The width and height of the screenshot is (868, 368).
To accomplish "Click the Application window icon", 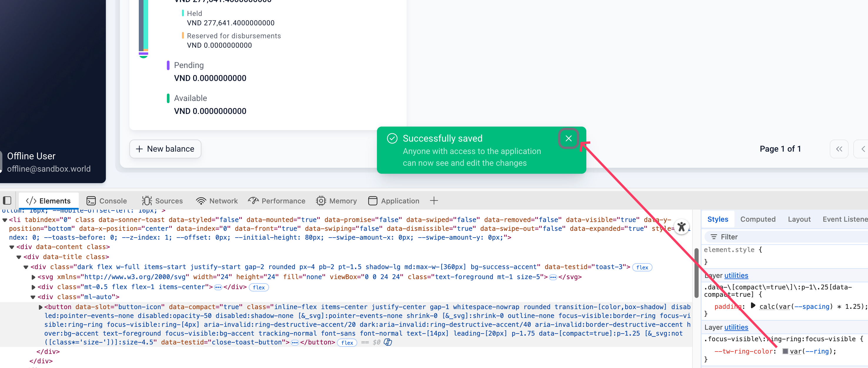I will coord(373,201).
